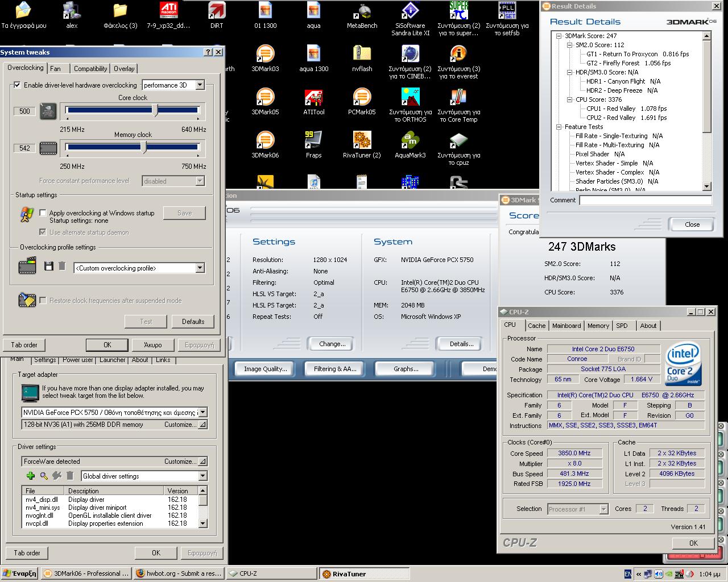Viewport: 728px width, 582px height.
Task: Open the Global driver settings dropdown
Action: pyautogui.click(x=202, y=476)
